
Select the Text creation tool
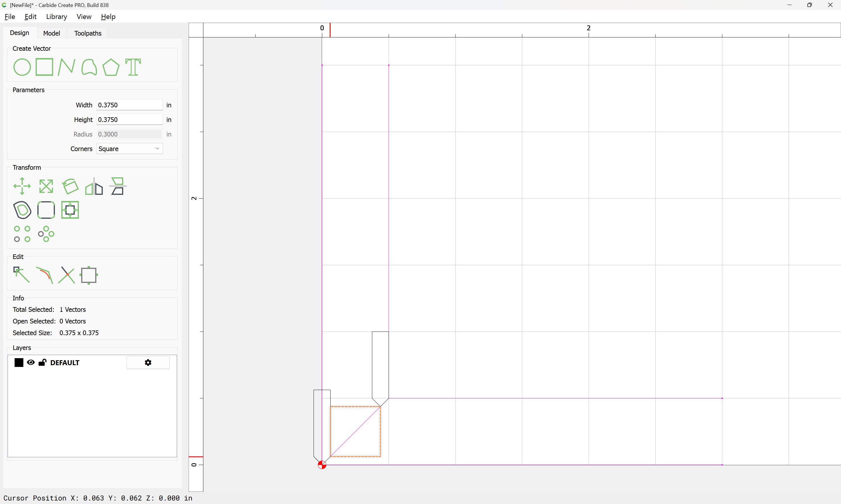[133, 67]
